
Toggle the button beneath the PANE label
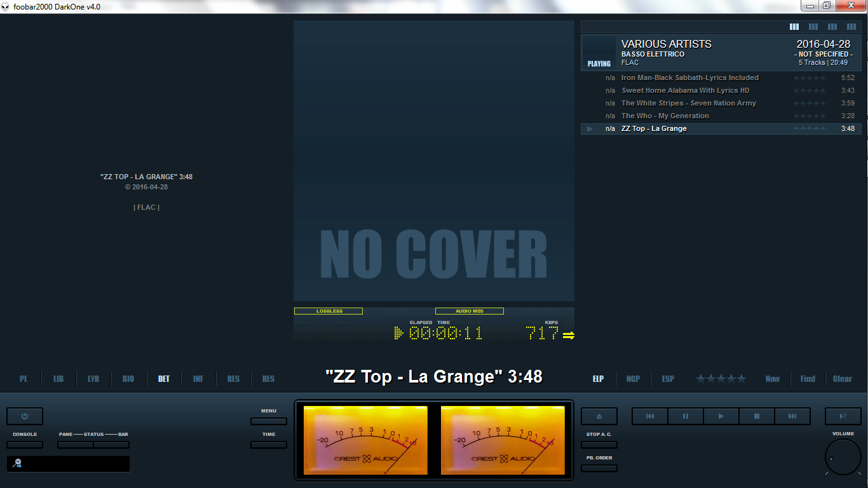point(75,445)
